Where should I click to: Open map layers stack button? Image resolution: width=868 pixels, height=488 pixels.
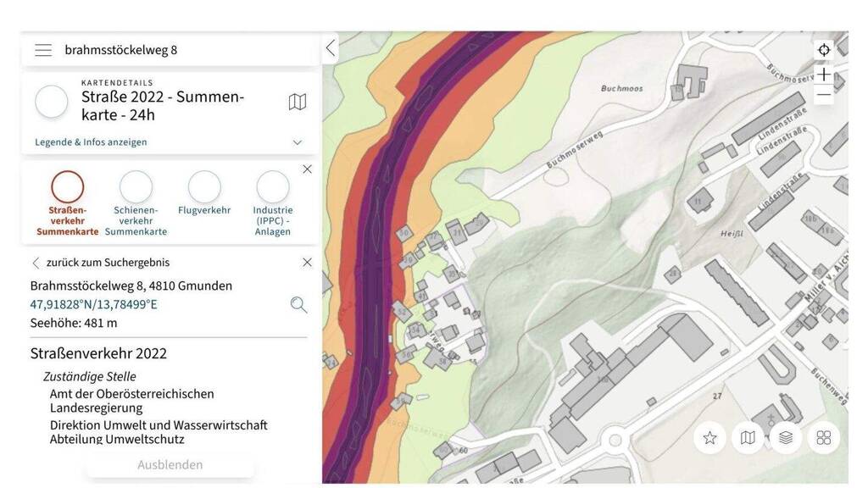(786, 438)
